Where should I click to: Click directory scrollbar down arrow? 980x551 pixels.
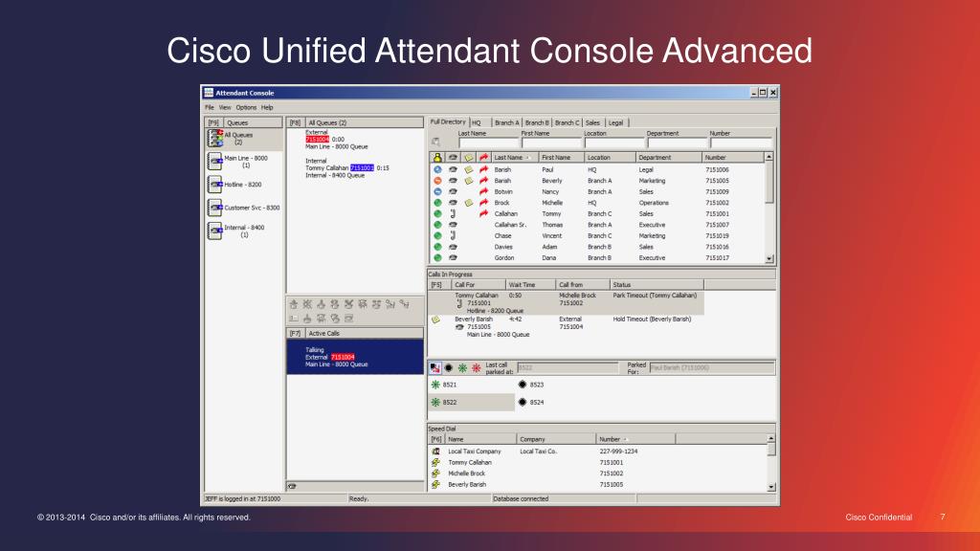tap(769, 258)
